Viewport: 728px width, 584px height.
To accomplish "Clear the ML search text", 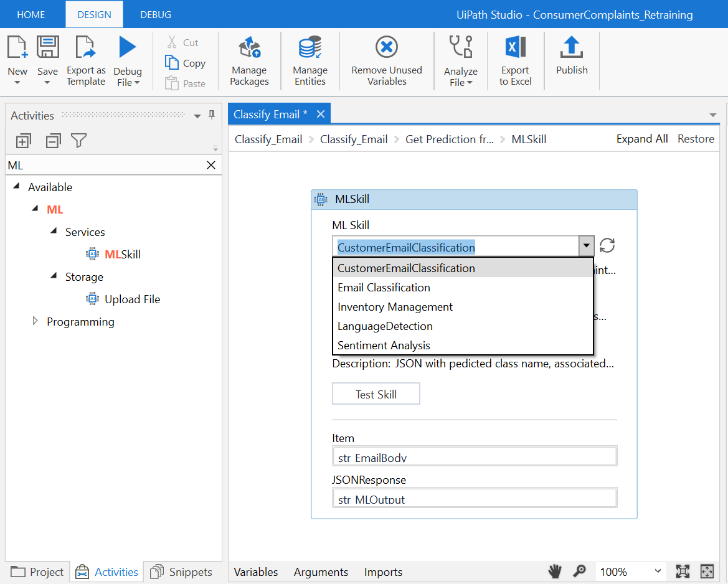I will coord(210,165).
